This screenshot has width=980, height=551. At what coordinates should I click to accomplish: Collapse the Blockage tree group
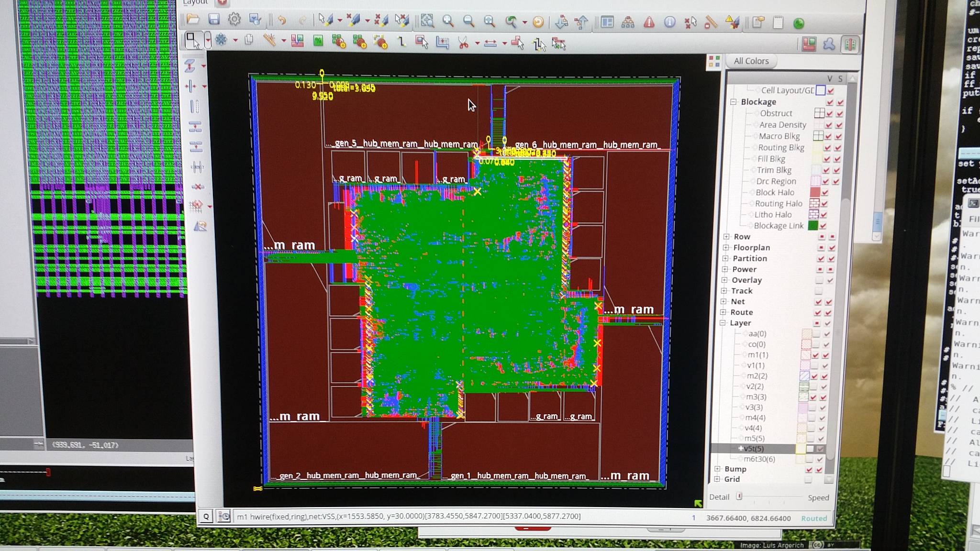pyautogui.click(x=734, y=102)
